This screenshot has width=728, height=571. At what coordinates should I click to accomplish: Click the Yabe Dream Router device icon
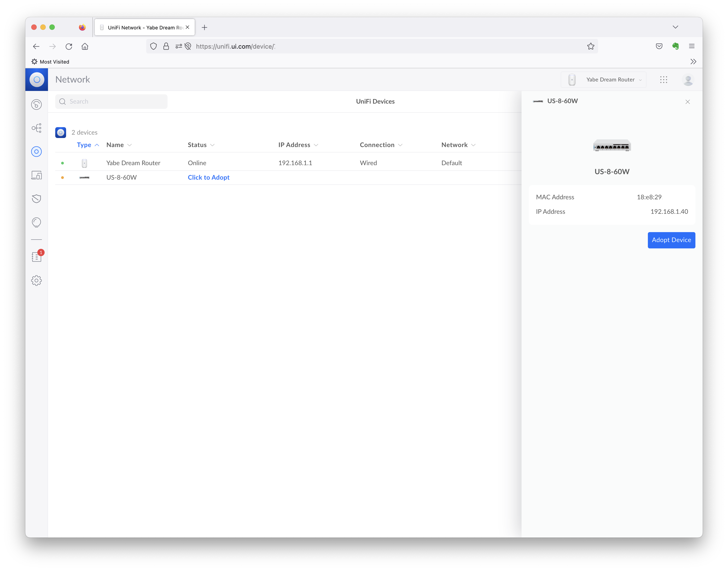[x=84, y=163]
